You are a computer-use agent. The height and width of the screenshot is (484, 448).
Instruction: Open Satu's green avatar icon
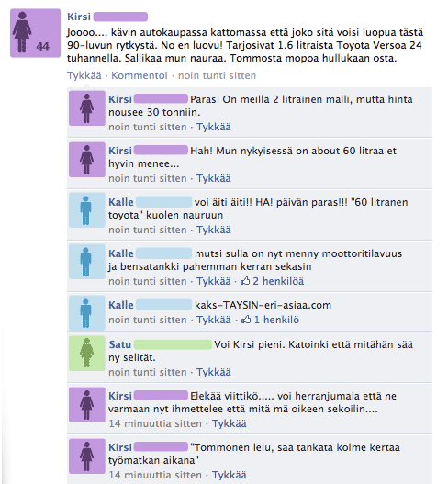[x=87, y=353]
